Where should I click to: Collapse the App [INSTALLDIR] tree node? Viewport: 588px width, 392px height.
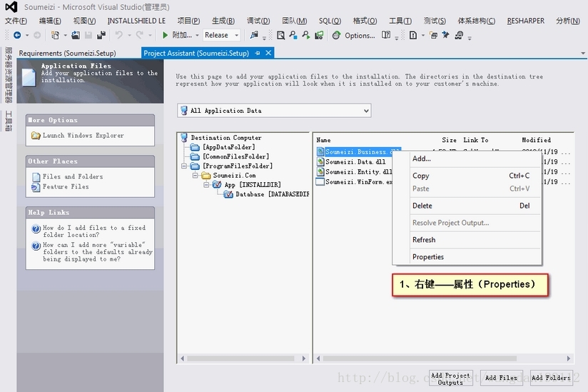[206, 184]
